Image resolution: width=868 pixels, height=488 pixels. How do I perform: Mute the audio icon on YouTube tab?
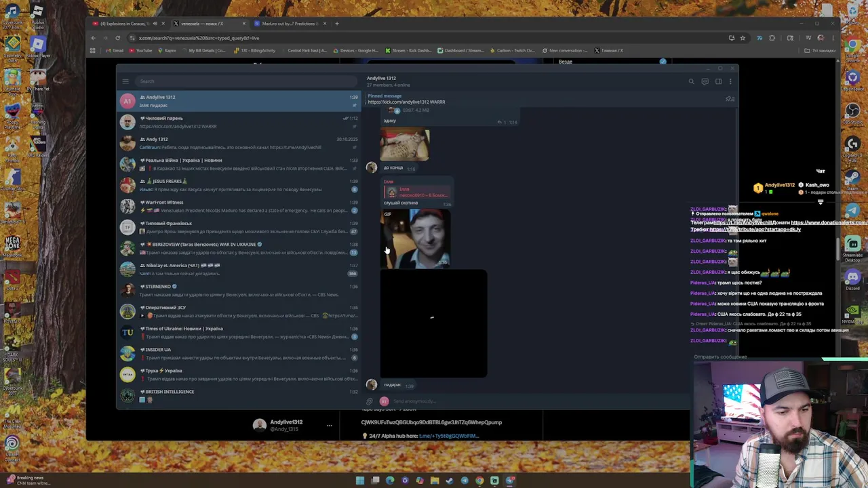click(155, 24)
